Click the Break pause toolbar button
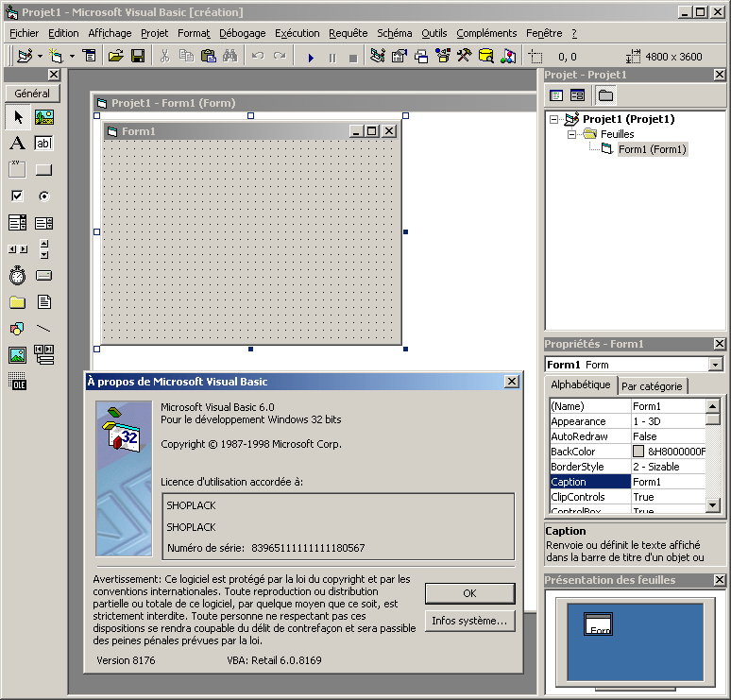 pos(331,58)
